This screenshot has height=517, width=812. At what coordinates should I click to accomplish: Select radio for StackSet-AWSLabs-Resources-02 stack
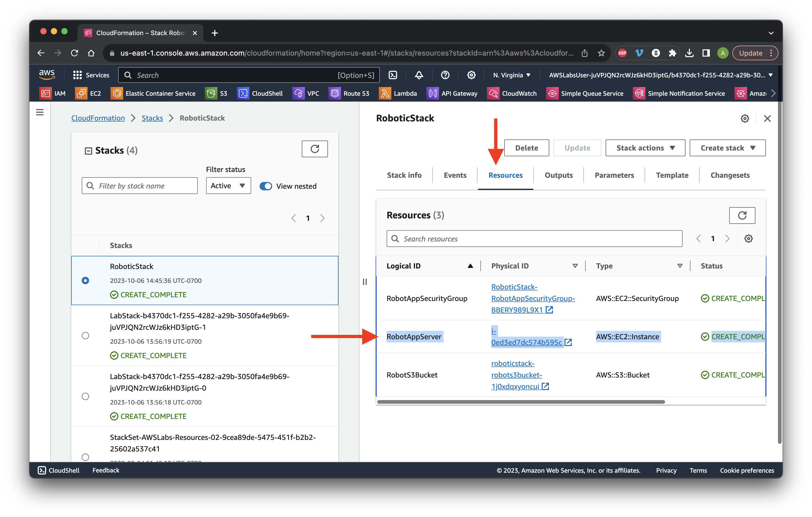tap(85, 457)
